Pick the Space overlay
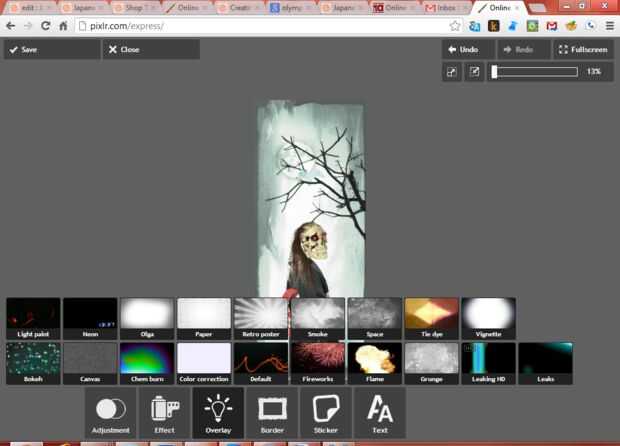Viewport: 620px width, 446px height. [375, 319]
